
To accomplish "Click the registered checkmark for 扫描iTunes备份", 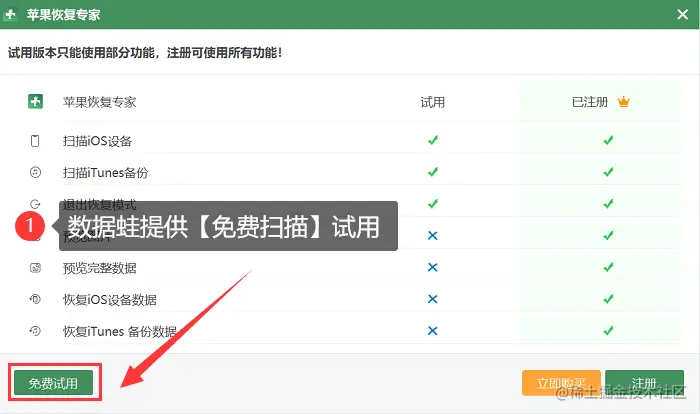I will (x=608, y=172).
